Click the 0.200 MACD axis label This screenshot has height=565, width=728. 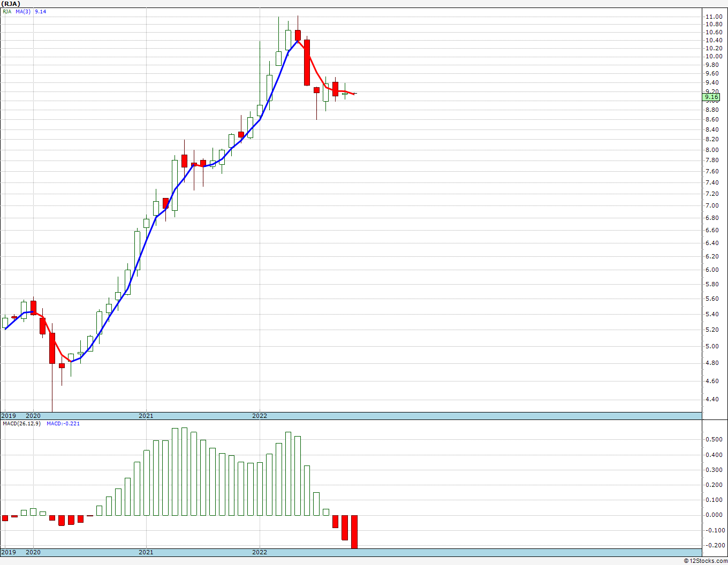pyautogui.click(x=714, y=485)
